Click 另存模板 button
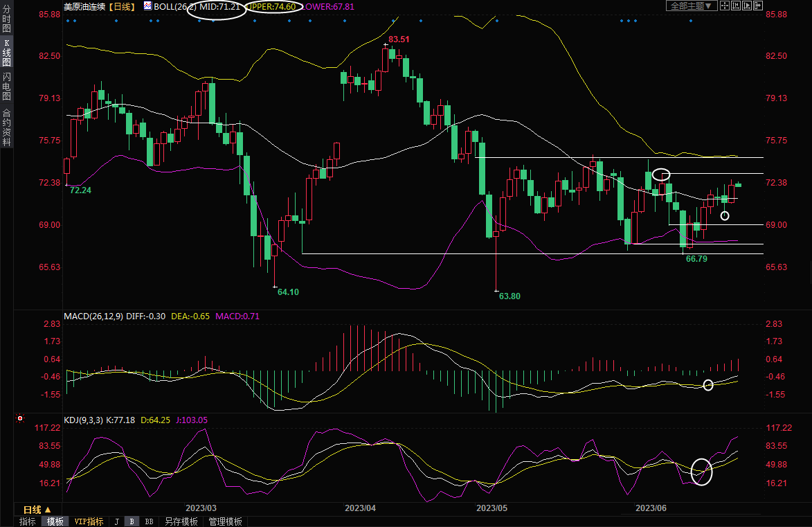The image size is (812, 527). click(181, 521)
